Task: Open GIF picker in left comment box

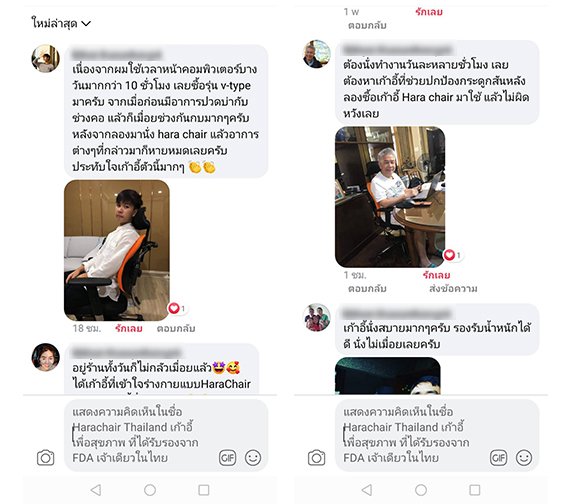Action: point(228,458)
